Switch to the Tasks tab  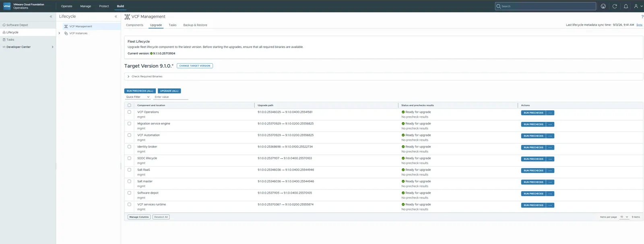pos(172,25)
